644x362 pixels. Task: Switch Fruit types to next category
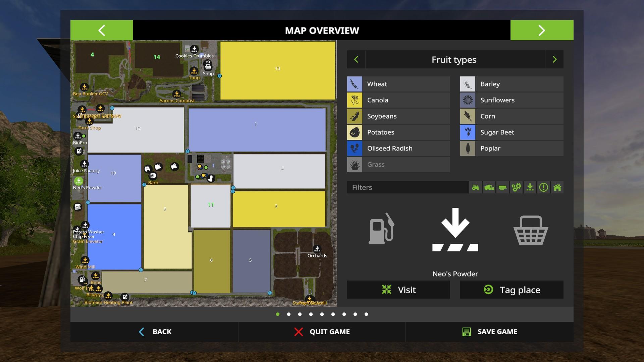click(554, 60)
